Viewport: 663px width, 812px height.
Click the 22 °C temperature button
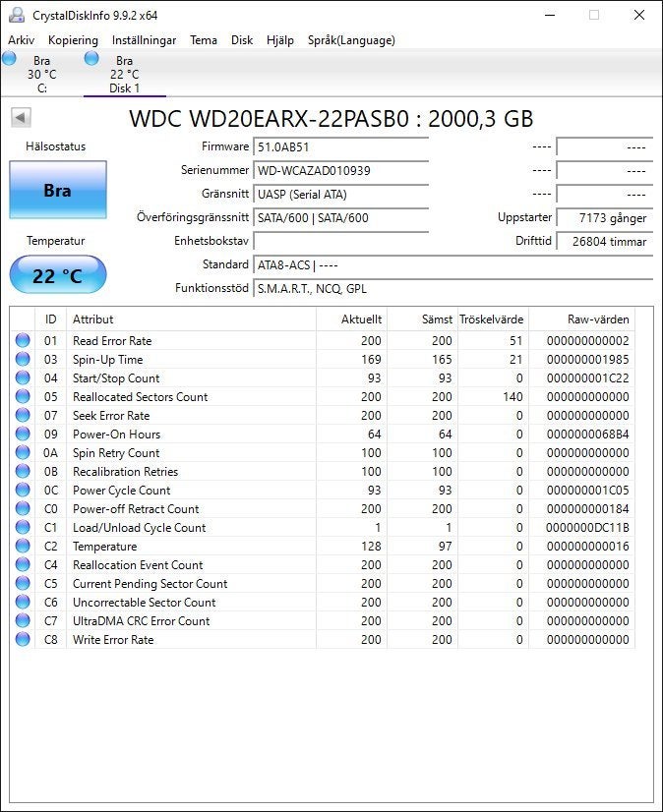click(58, 275)
